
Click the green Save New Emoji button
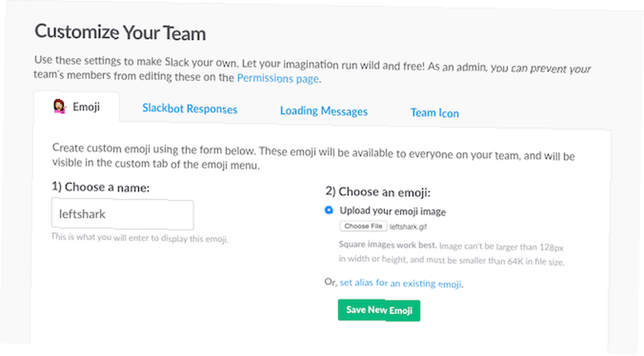pyautogui.click(x=379, y=310)
